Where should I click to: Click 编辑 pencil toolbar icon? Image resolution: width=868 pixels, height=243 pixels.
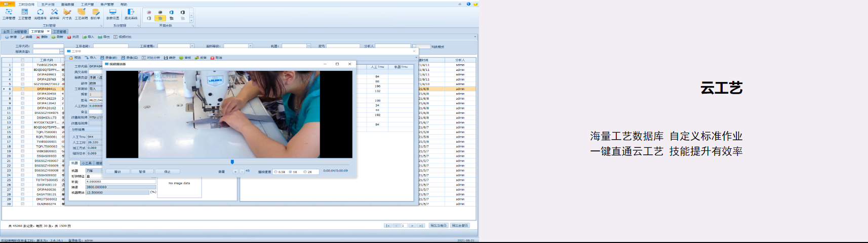[x=23, y=37]
